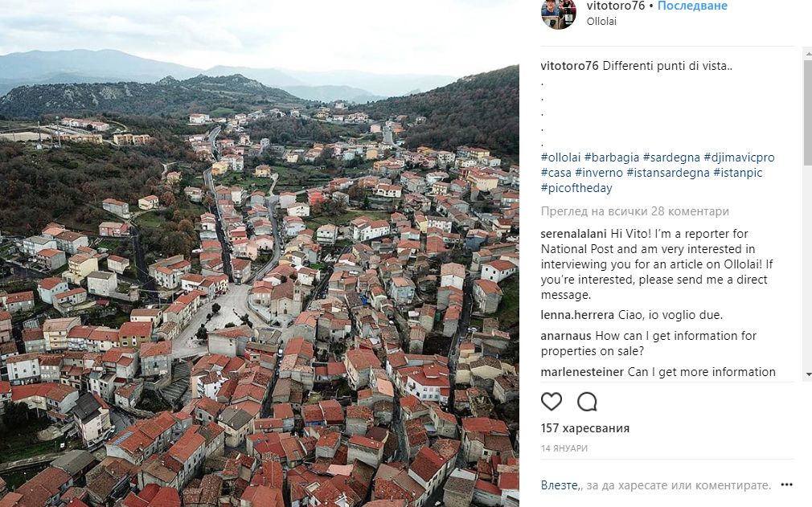Open the three-dot more options menu
Screen dimensions: 812x507
coord(786,485)
